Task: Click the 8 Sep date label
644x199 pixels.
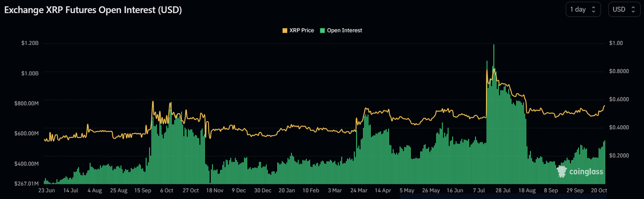Action: 552,191
